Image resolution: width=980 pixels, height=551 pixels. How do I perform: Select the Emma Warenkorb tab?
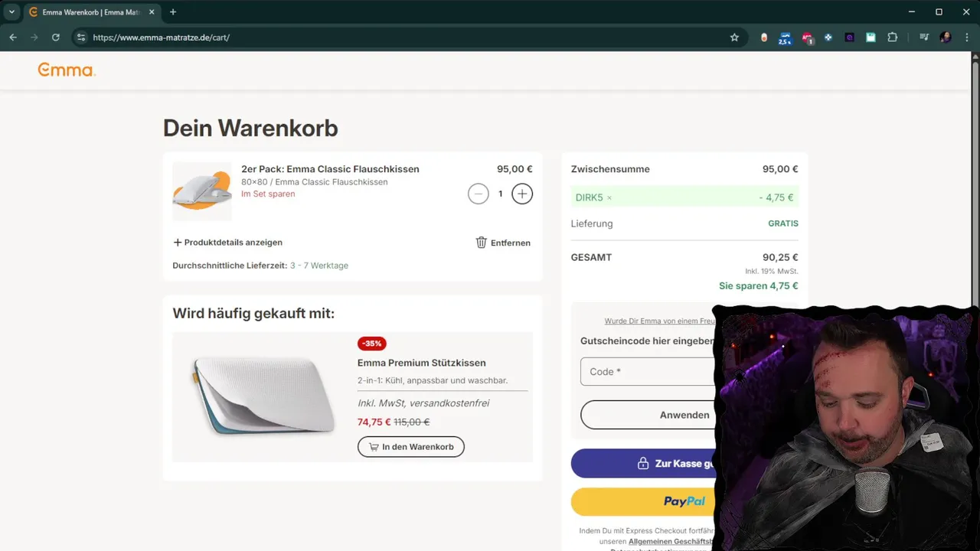(93, 12)
